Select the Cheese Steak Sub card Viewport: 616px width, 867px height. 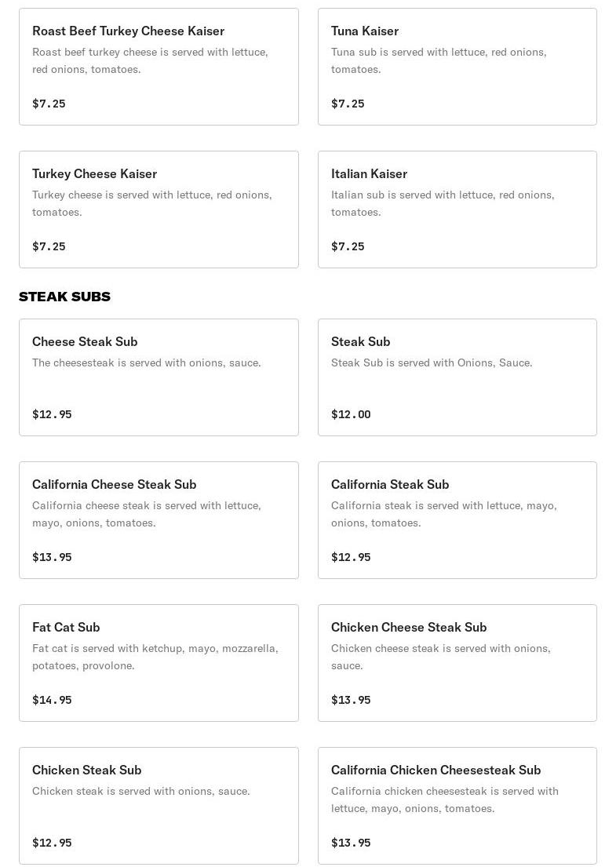(159, 377)
